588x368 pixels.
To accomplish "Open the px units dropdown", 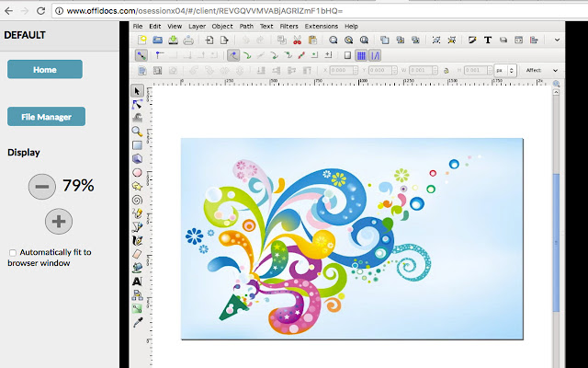I will 505,70.
